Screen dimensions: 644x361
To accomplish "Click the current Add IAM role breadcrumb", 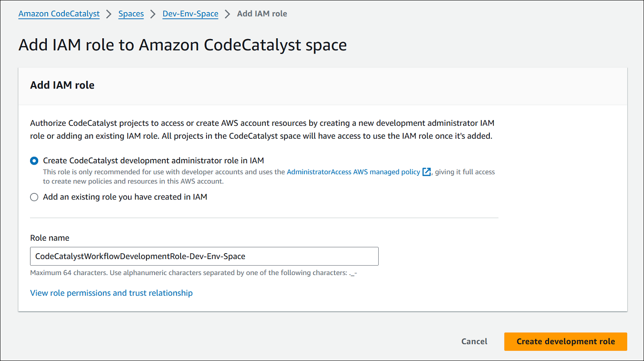I will [x=262, y=14].
